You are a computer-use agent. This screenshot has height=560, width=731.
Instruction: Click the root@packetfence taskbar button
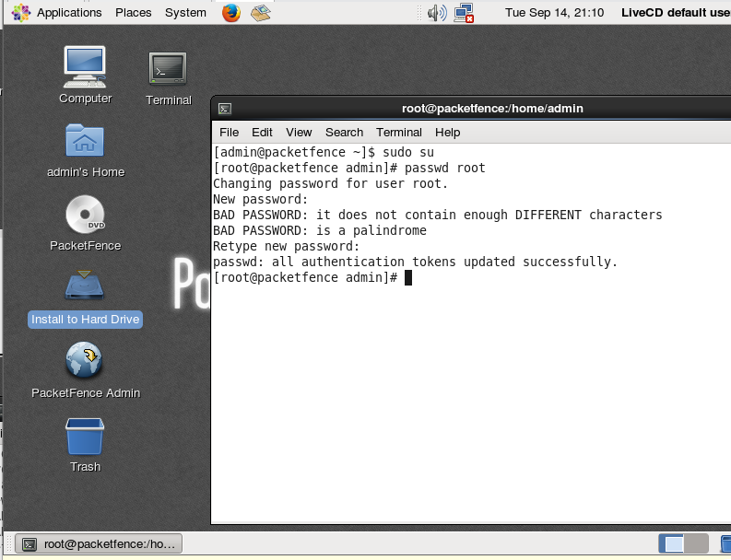[99, 543]
